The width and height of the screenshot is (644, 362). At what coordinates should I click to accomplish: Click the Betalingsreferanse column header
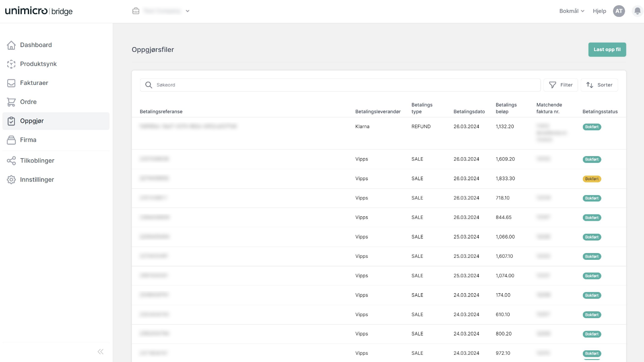(x=161, y=112)
